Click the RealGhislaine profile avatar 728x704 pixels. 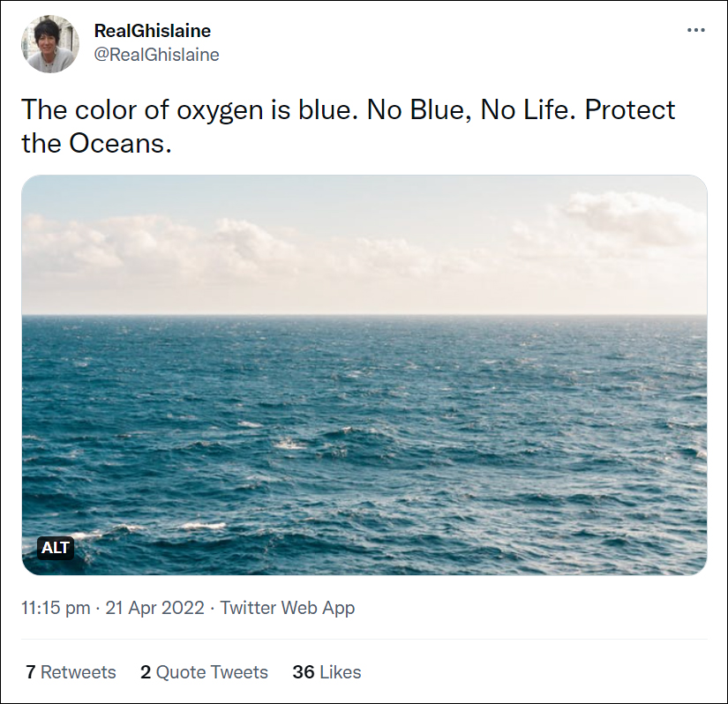49,43
